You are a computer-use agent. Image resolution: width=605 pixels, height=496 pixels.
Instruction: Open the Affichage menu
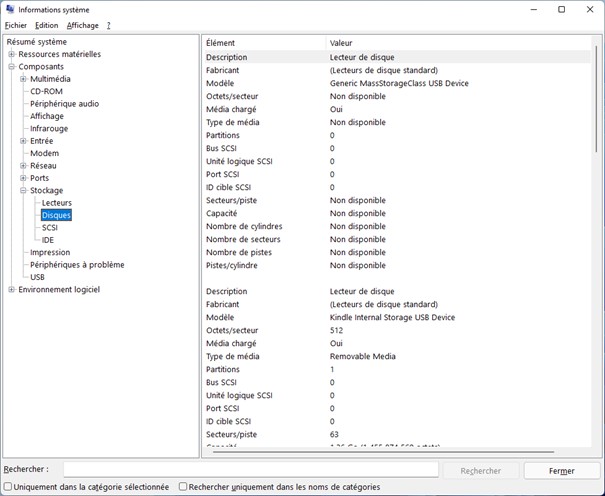[82, 25]
